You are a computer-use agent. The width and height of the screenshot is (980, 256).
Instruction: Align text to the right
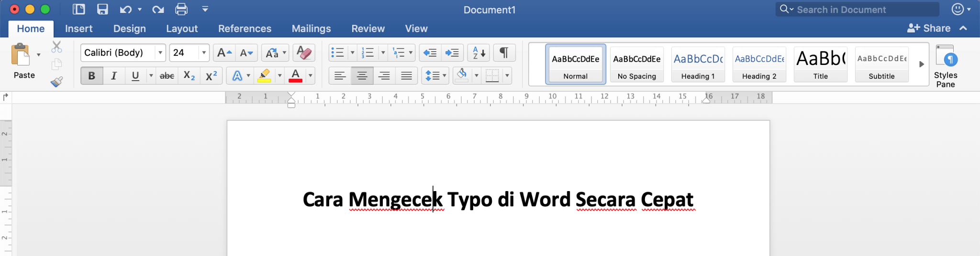click(384, 75)
